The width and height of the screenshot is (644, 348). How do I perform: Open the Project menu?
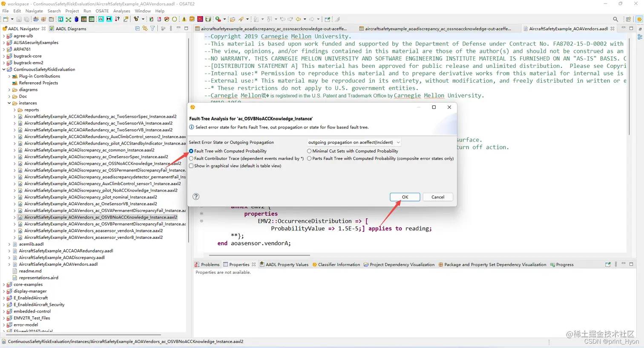pyautogui.click(x=72, y=11)
